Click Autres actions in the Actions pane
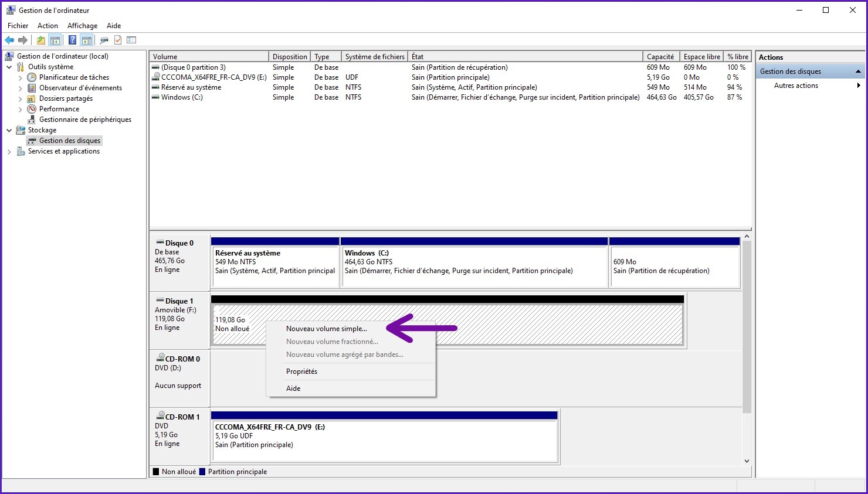The width and height of the screenshot is (868, 494). 796,86
